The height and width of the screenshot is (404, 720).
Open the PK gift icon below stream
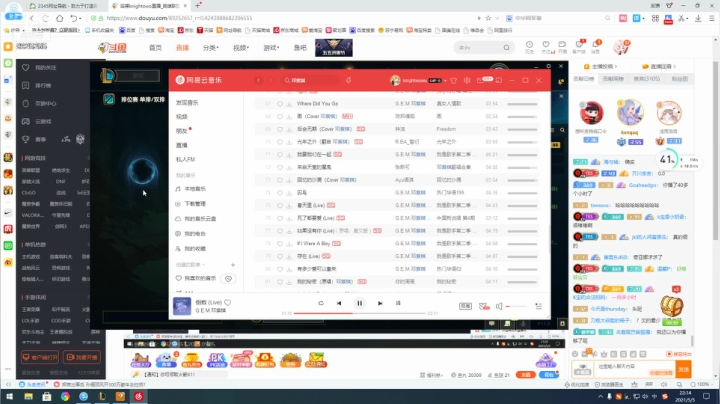216,360
